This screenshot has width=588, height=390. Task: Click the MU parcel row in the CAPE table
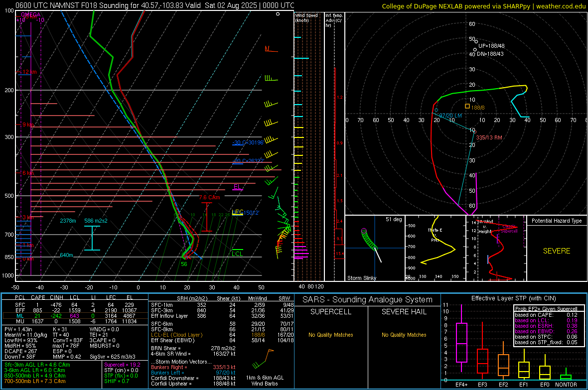[x=75, y=322]
